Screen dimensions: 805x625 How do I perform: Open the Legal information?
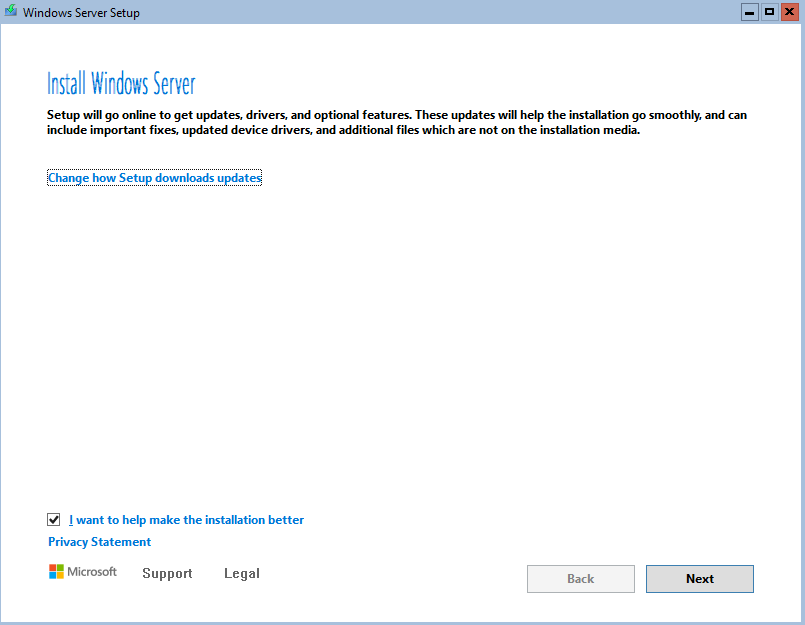[241, 573]
